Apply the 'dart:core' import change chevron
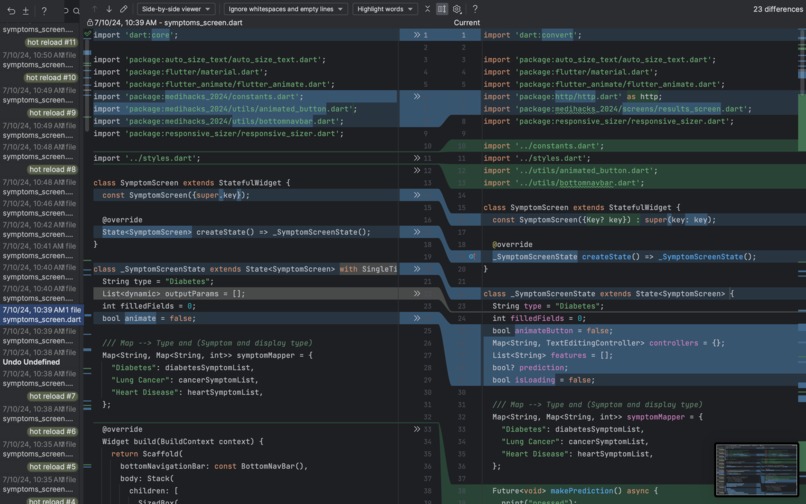This screenshot has width=806, height=504. pyautogui.click(x=417, y=35)
